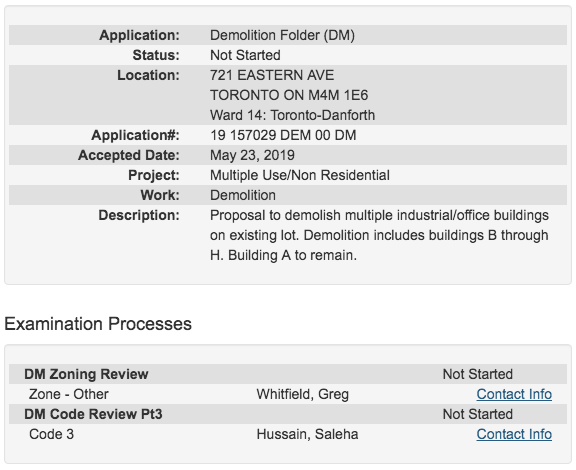Select the DM Zoning Review row
The height and width of the screenshot is (470, 576).
coord(288,374)
